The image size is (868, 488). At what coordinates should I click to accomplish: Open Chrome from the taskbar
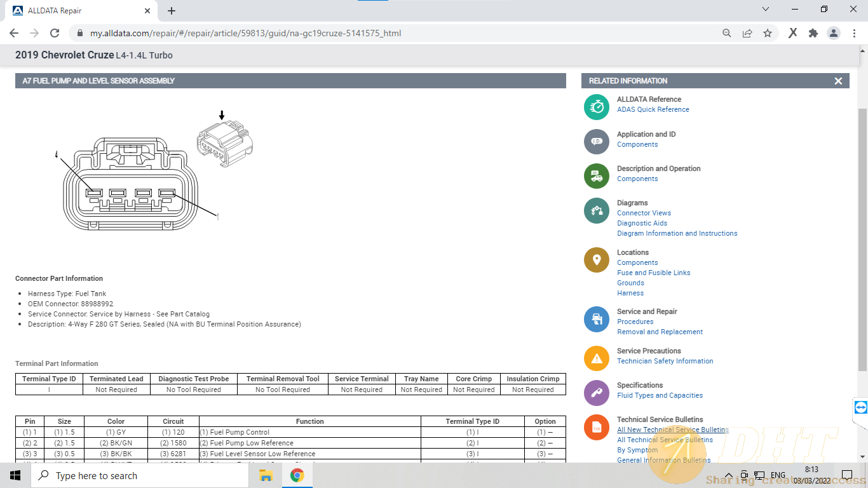297,475
